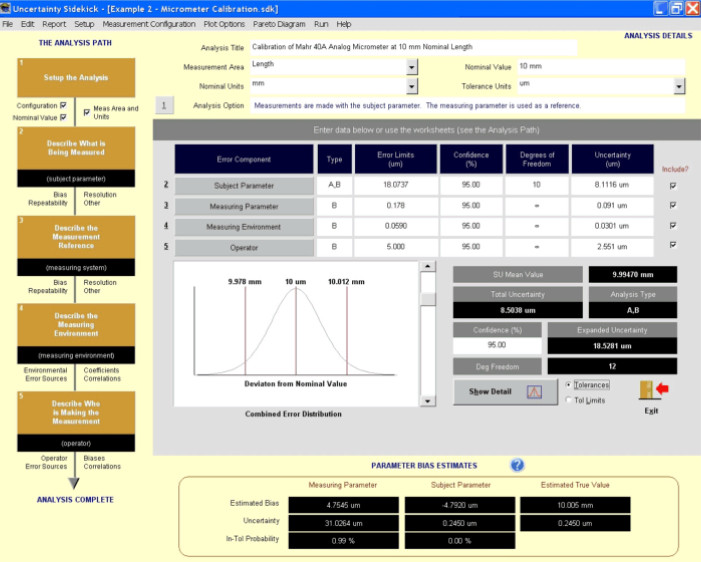This screenshot has width=701, height=562.
Task: Click the Combined Error Distribution plot
Action: point(296,334)
